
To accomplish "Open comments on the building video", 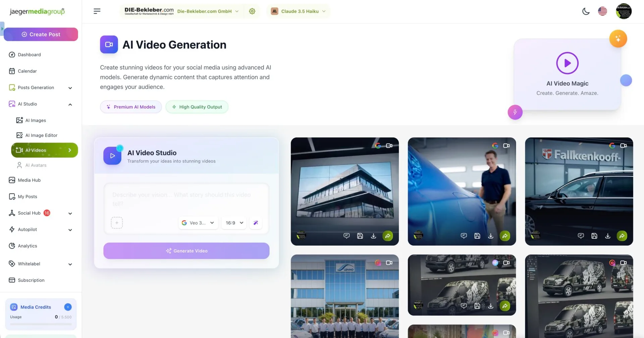I will point(346,236).
